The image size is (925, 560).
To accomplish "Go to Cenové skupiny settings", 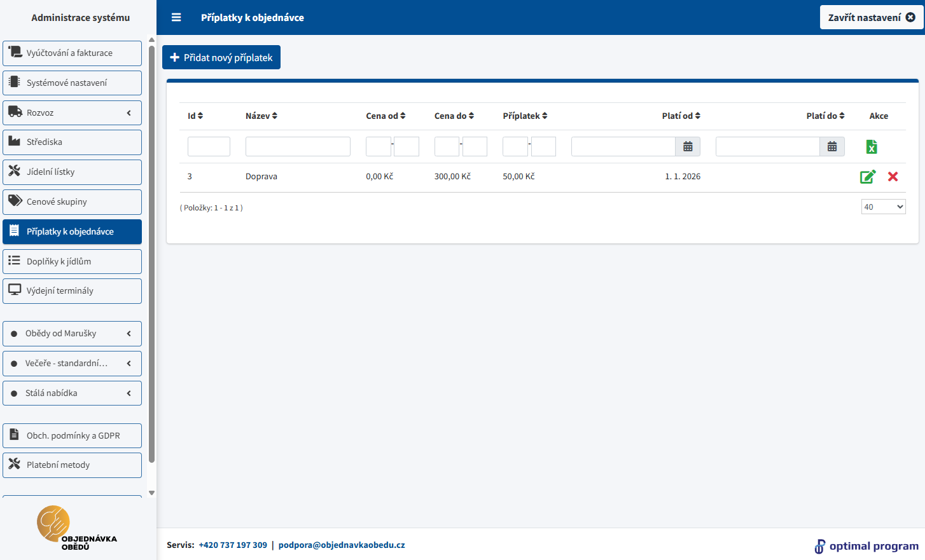I will pos(72,201).
